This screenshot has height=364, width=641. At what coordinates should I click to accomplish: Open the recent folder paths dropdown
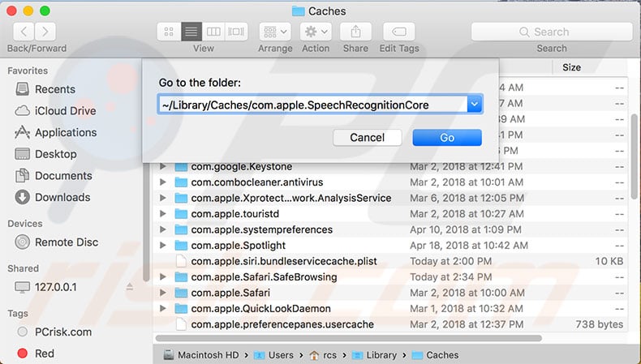click(474, 105)
